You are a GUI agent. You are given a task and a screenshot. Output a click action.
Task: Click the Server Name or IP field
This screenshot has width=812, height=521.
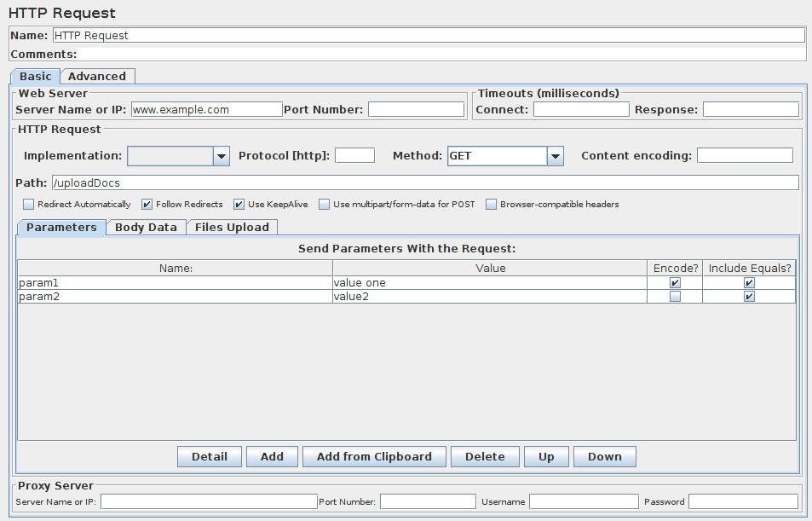pos(206,109)
